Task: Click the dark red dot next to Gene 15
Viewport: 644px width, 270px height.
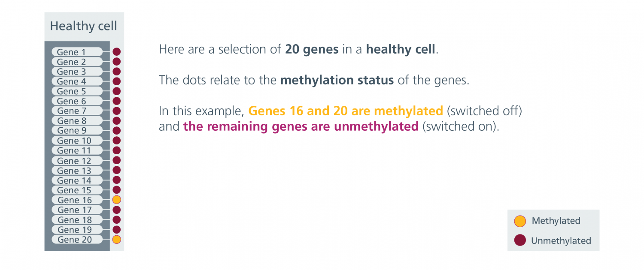Action: click(x=116, y=190)
